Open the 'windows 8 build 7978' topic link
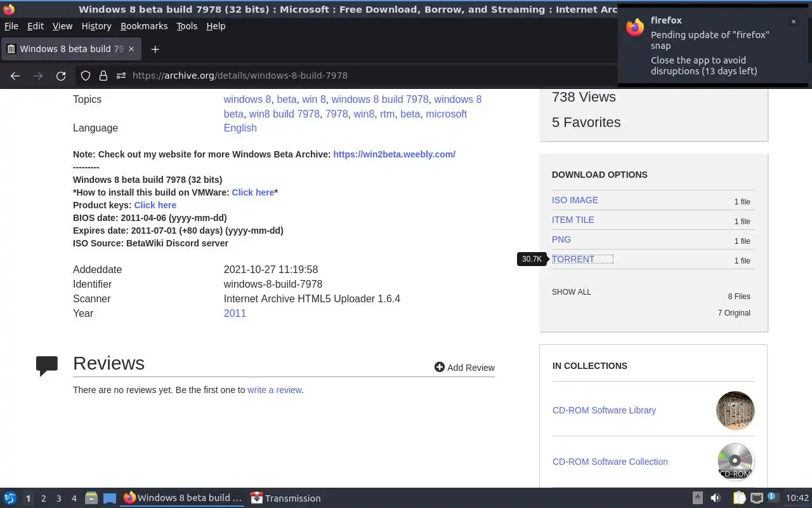 [x=380, y=99]
